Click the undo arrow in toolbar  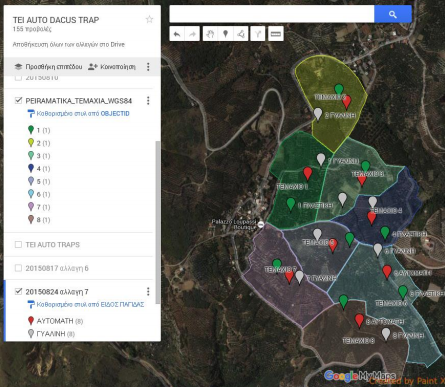coord(177,34)
